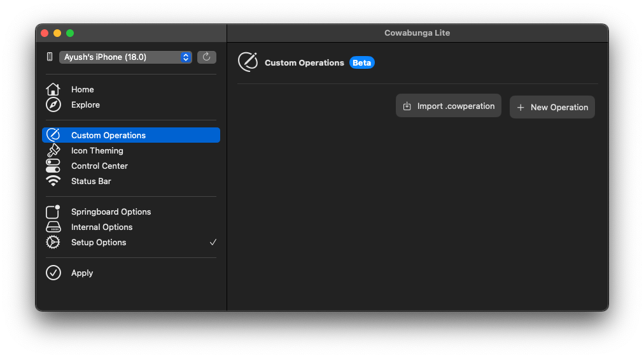Click the Control Center switches icon

53,166
